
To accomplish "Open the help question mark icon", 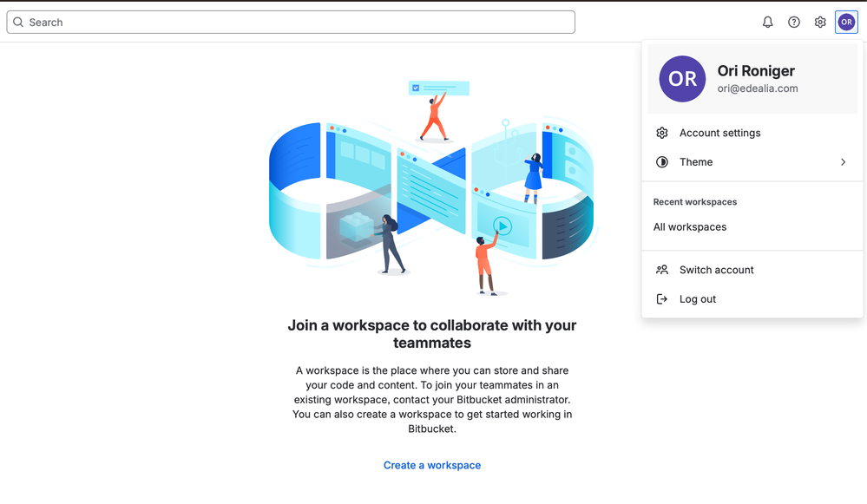I will [794, 22].
